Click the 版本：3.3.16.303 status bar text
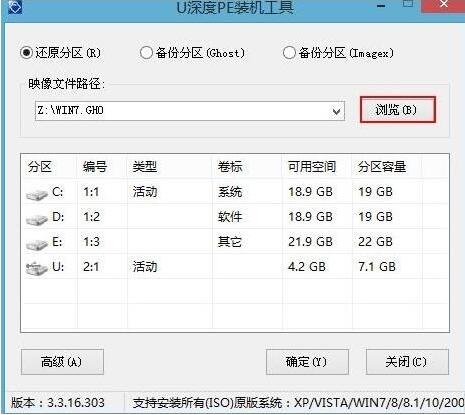Screen dimensions: 465x415 click(x=58, y=403)
